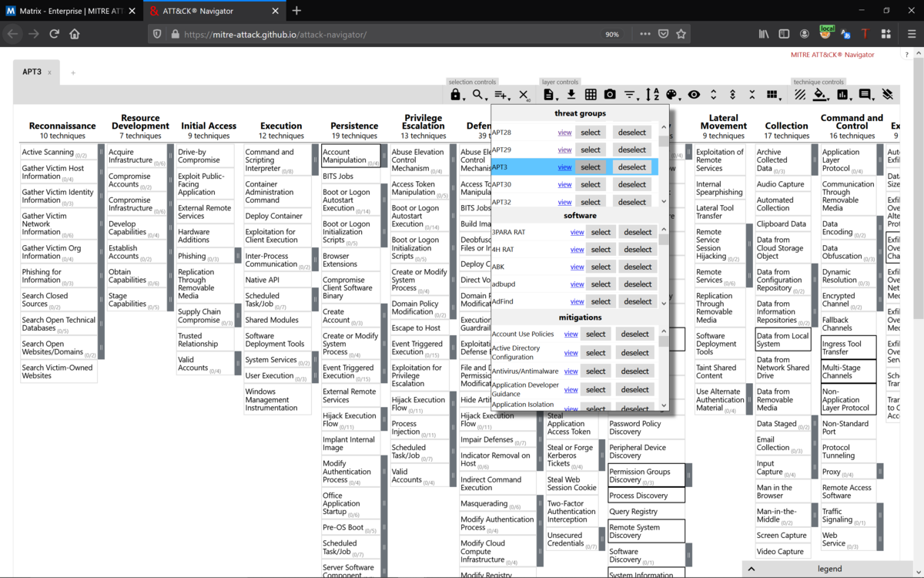924x578 pixels.
Task: Toggle Firefox sidebar view icon
Action: pos(784,34)
